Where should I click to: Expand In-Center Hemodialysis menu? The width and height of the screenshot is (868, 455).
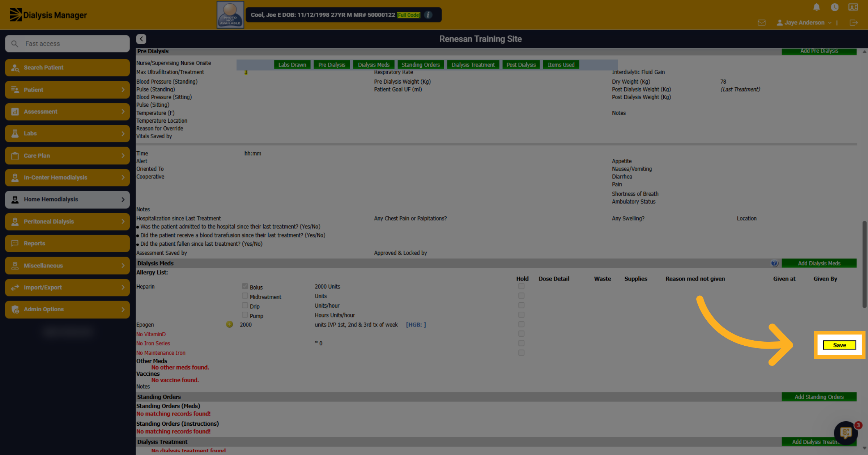point(67,177)
